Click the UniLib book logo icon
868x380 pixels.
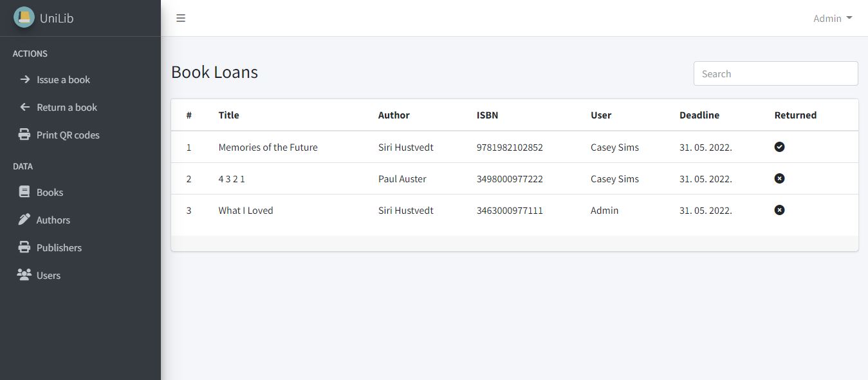click(24, 17)
